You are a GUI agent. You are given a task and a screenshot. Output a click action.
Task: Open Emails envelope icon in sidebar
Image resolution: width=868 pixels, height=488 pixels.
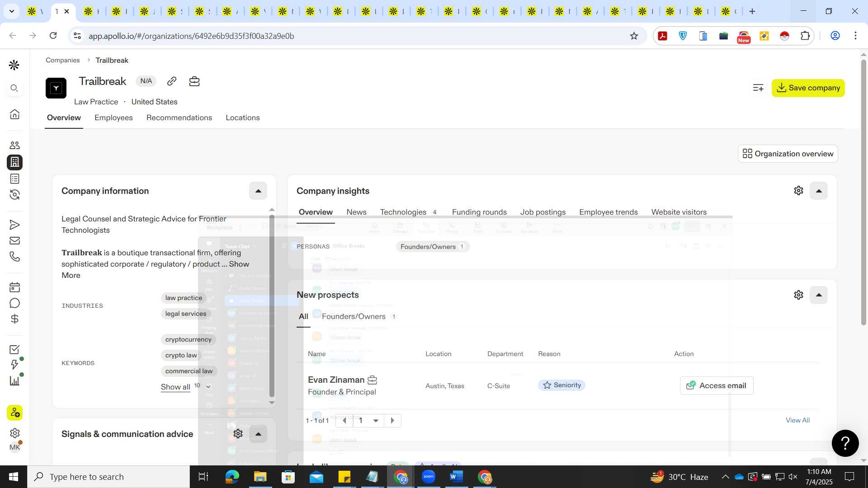pos(14,241)
